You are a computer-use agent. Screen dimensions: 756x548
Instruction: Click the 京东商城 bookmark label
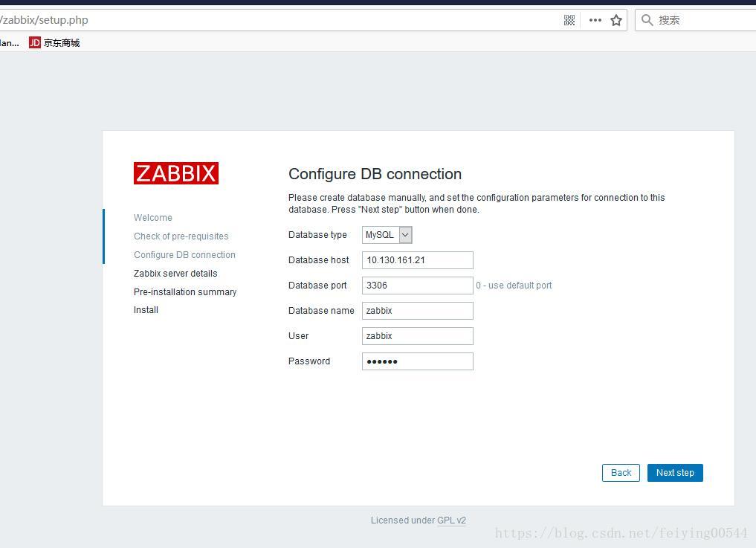click(62, 43)
